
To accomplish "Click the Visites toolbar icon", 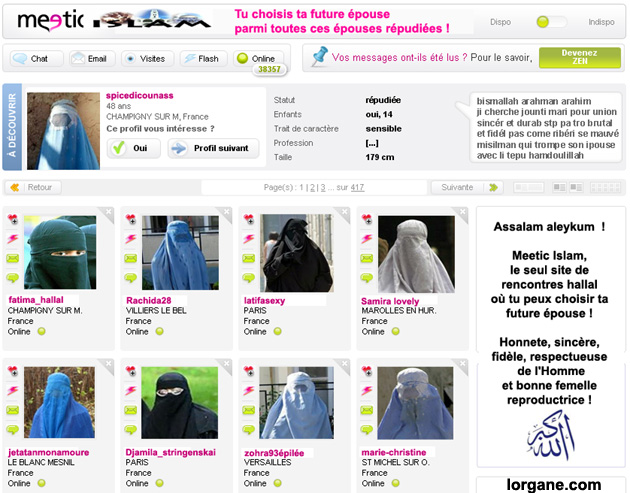I will (x=146, y=59).
